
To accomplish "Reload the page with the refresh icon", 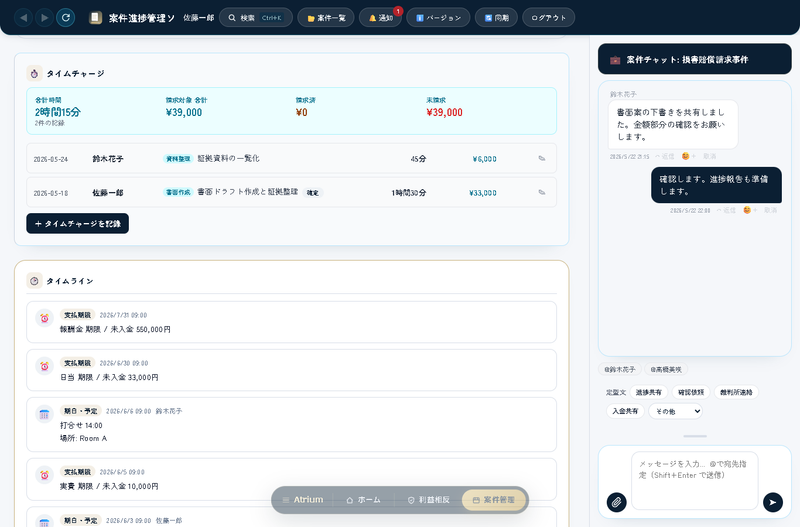I will pos(65,18).
